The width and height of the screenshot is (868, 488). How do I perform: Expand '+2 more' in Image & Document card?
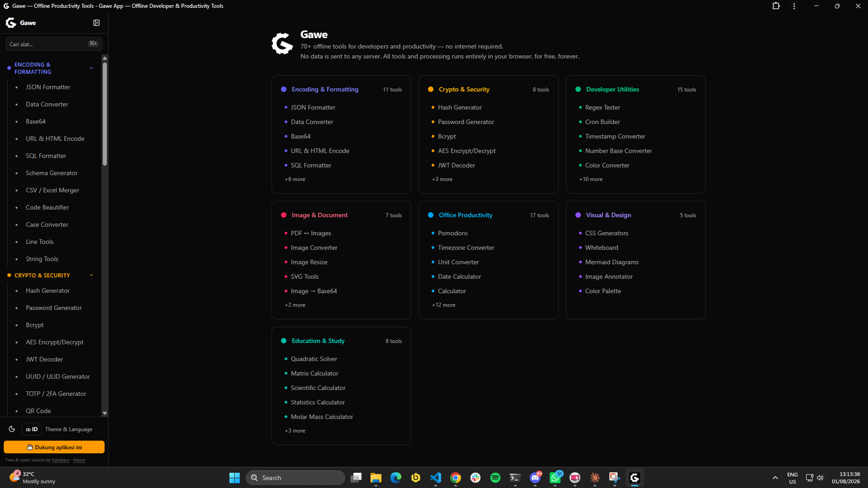pyautogui.click(x=295, y=305)
